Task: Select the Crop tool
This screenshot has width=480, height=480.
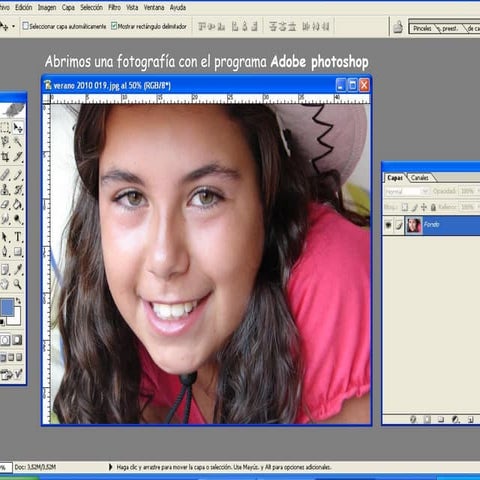Action: 5,157
